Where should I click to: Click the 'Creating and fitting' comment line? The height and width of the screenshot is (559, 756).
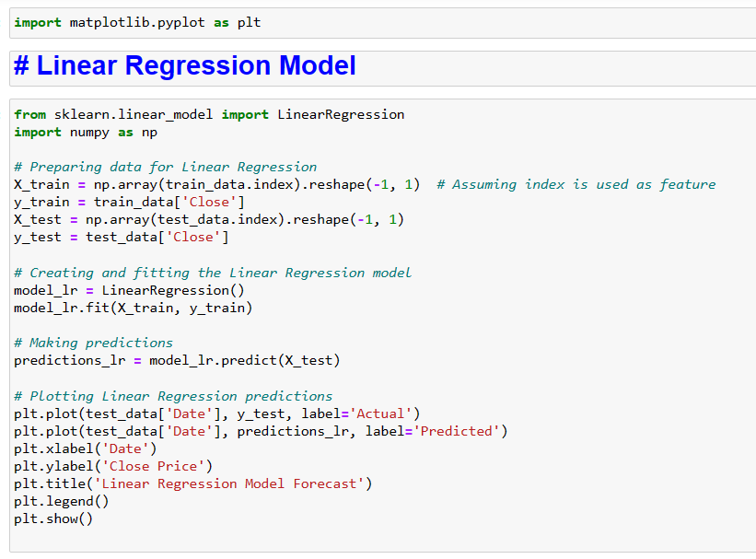click(x=213, y=273)
